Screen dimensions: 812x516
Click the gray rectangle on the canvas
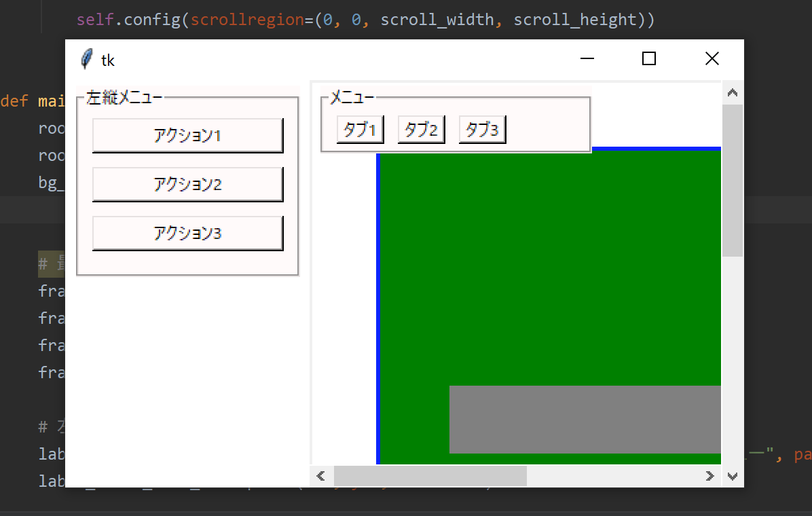tap(585, 420)
